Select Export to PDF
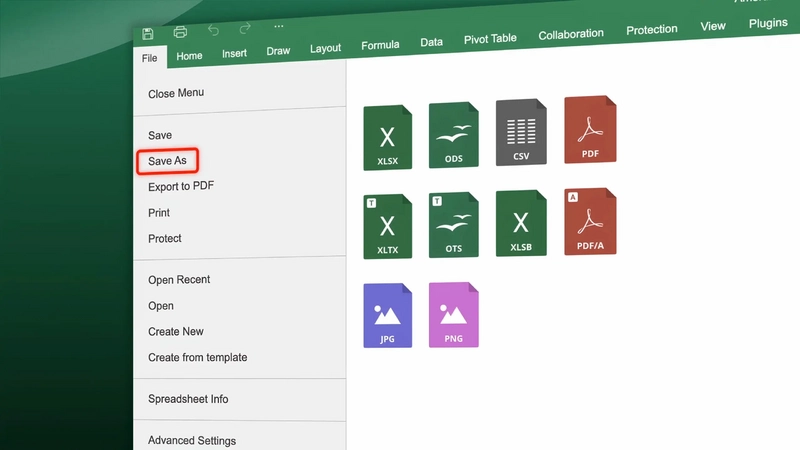 pos(181,186)
